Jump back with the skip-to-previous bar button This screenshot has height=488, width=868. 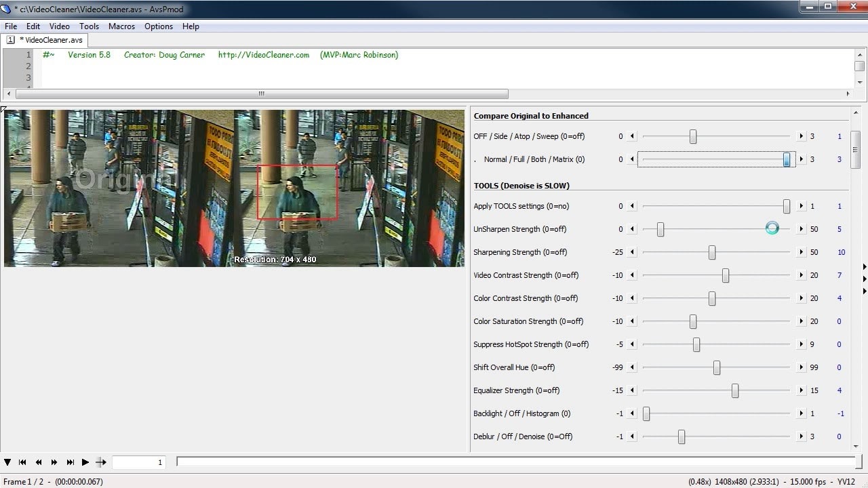pyautogui.click(x=22, y=462)
